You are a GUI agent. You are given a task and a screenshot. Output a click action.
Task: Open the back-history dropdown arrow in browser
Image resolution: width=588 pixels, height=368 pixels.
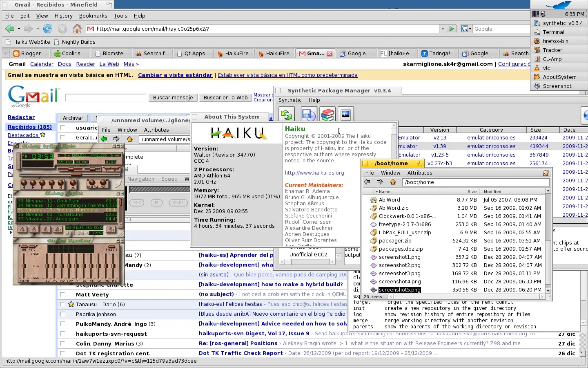click(x=19, y=29)
